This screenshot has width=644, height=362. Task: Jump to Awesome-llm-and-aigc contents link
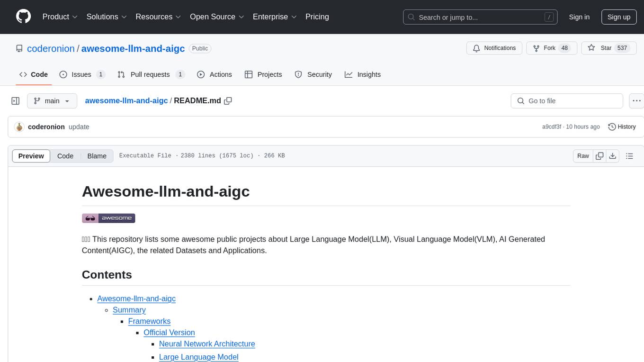[x=136, y=299]
